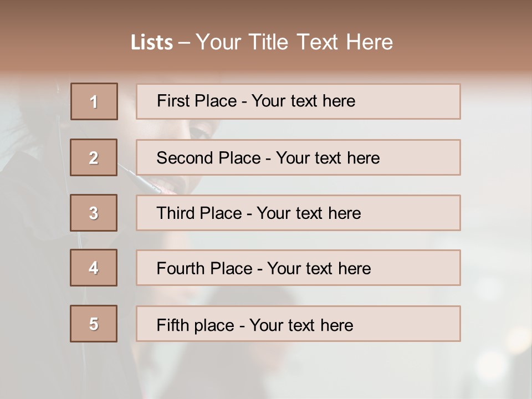Click 'Your text here' in the Fourth Place row
532x399 pixels.
(x=319, y=269)
